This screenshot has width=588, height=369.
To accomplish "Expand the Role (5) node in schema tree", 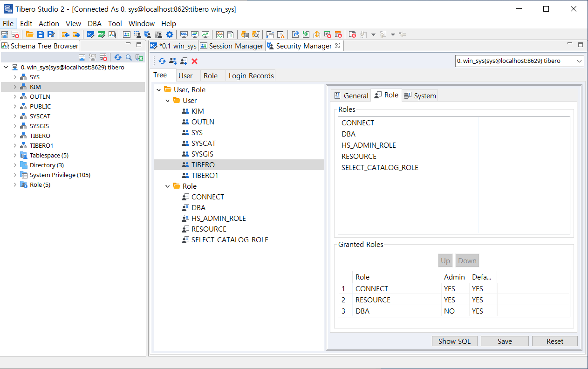I will tap(15, 184).
